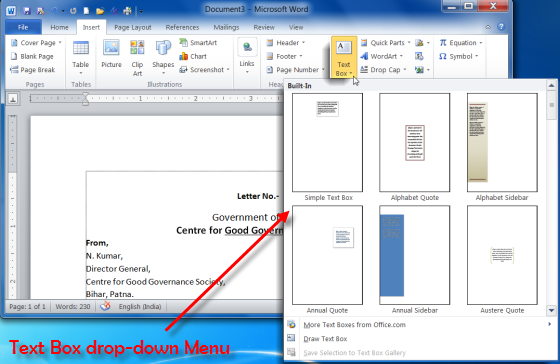Insert a Chart
560x364 pixels.
[x=193, y=56]
